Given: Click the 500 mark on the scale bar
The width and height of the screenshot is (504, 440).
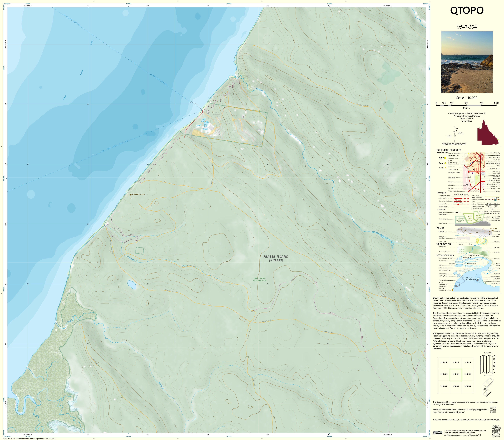Looking at the screenshot, I should 466,103.
